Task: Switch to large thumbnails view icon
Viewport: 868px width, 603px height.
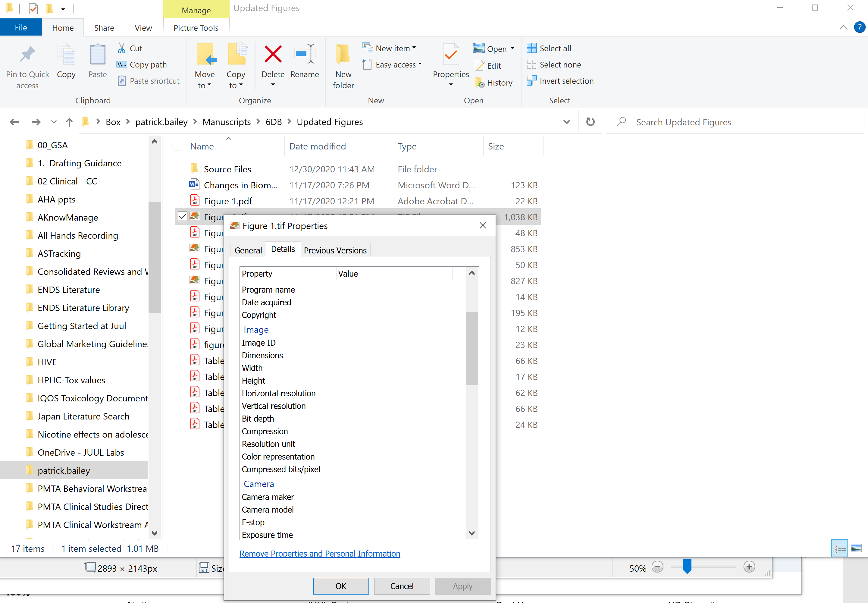Action: pos(856,548)
